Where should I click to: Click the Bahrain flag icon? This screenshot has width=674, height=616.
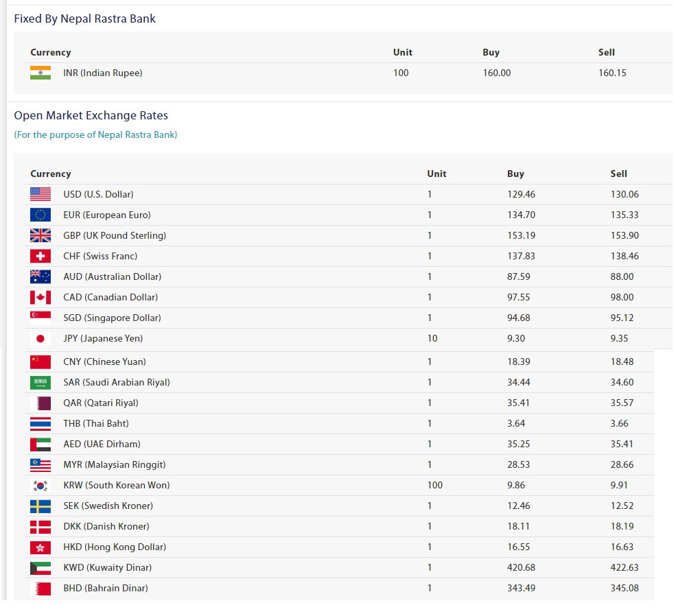click(x=40, y=589)
